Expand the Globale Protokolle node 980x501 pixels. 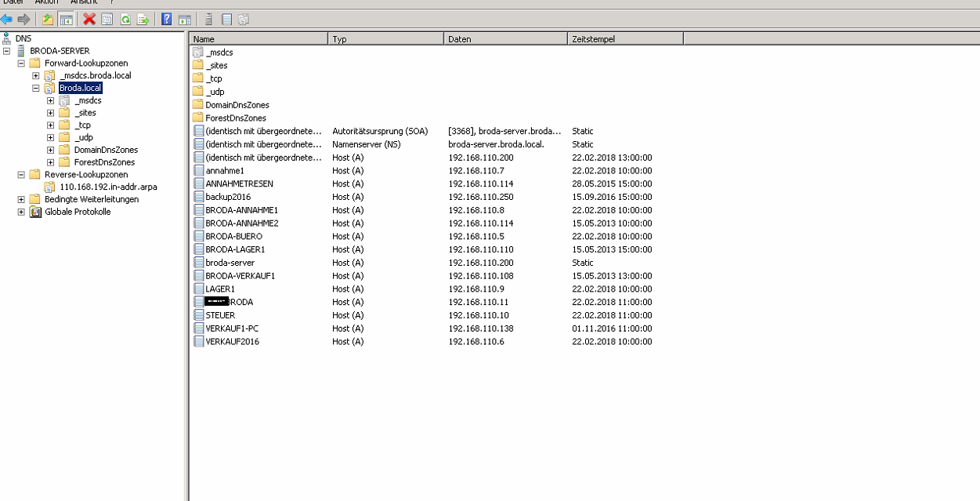coord(22,212)
